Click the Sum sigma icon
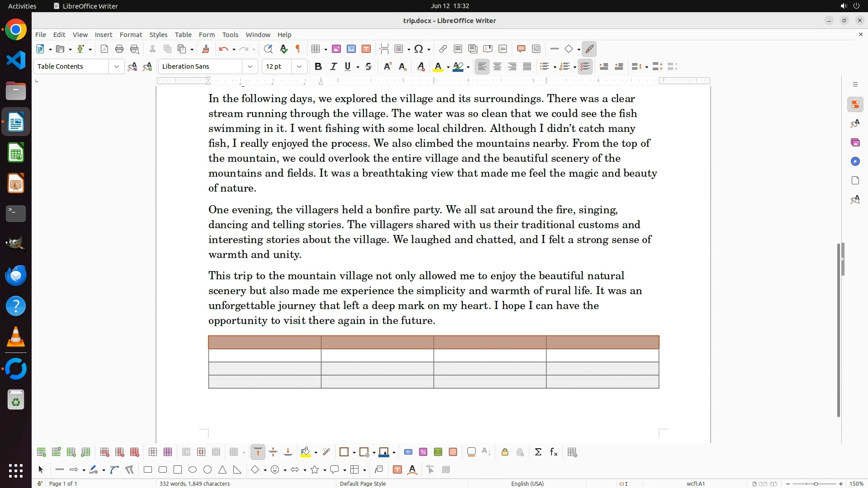The height and width of the screenshot is (488, 868). 538,452
